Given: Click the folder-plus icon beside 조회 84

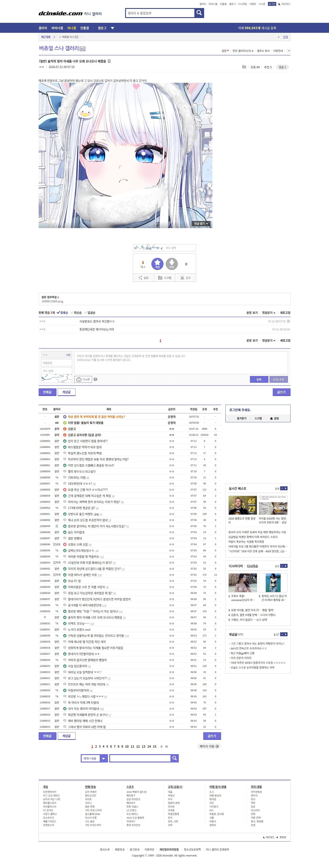Looking at the screenshot, I should pyautogui.click(x=244, y=67).
